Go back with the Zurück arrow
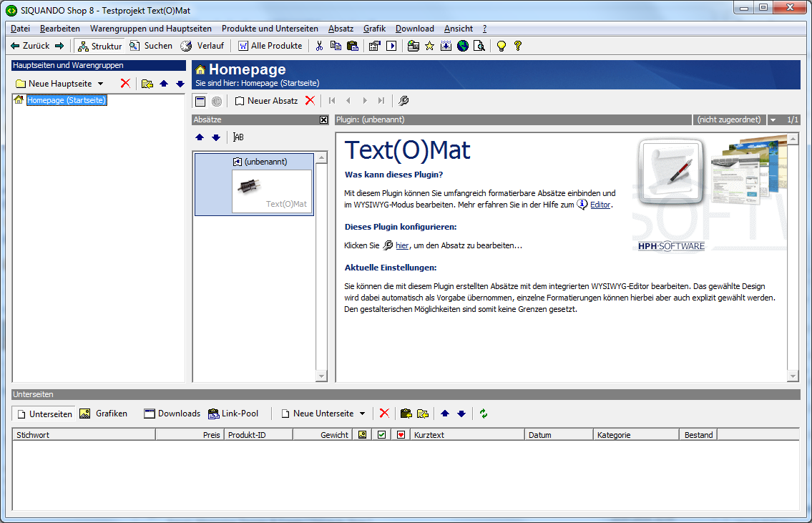 (x=29, y=46)
